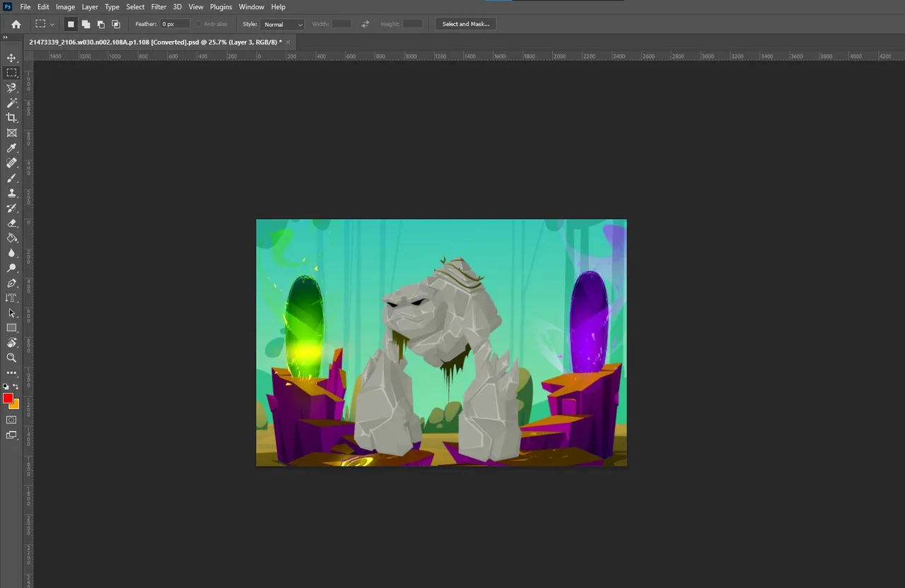Switch to the 21473339 Converted.psd document tab
The image size is (905, 588).
point(155,42)
